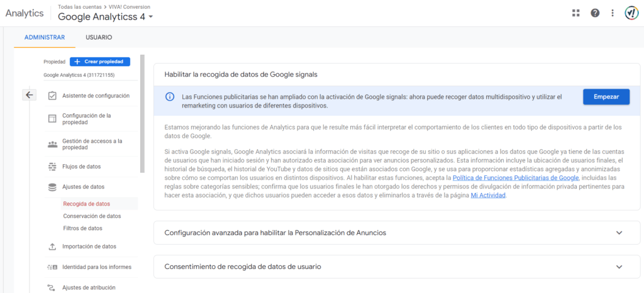
Task: Expand Configuración avanzada para Personalización de Anuncios
Action: [619, 233]
